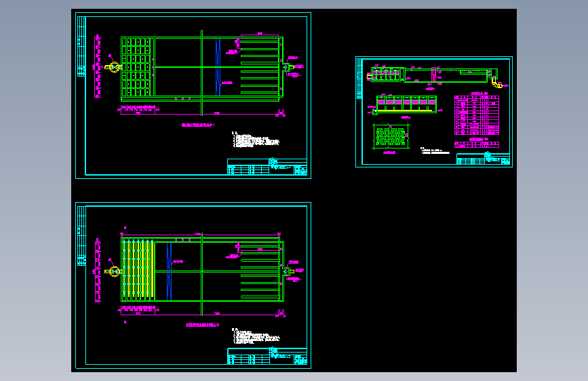Select the green honeycomb detail in right sheet

pyautogui.click(x=391, y=136)
